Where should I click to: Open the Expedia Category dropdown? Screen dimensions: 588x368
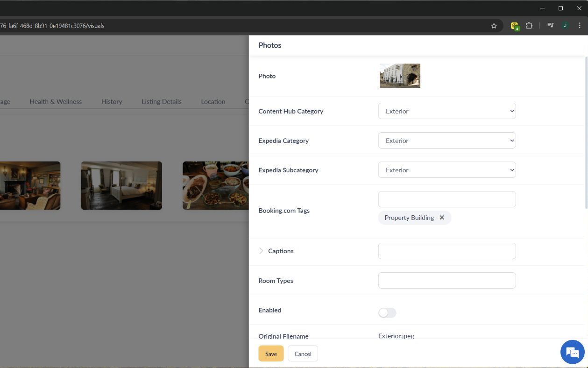pyautogui.click(x=447, y=141)
